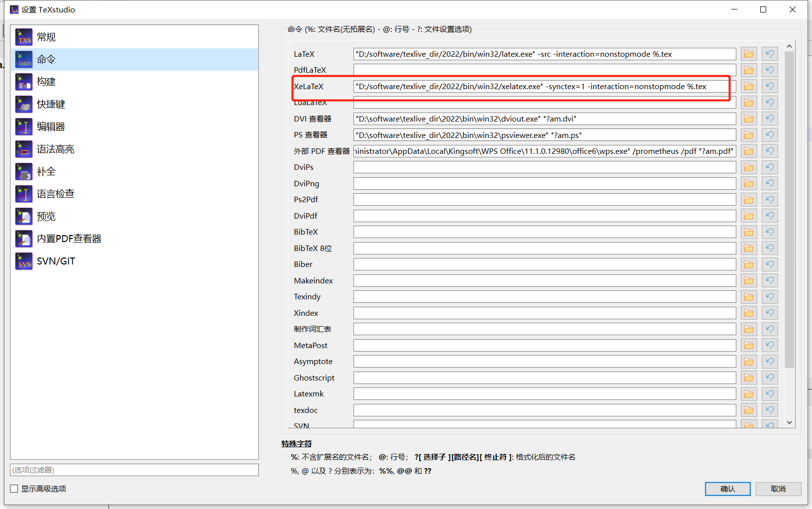Reset the LaTeX command to default
The height and width of the screenshot is (509, 812).
(x=770, y=54)
